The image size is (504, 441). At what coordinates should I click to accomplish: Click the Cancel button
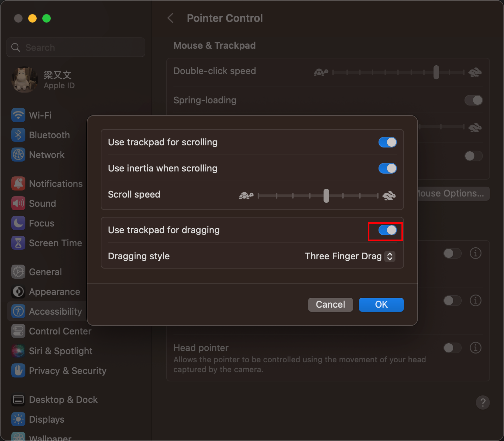331,304
